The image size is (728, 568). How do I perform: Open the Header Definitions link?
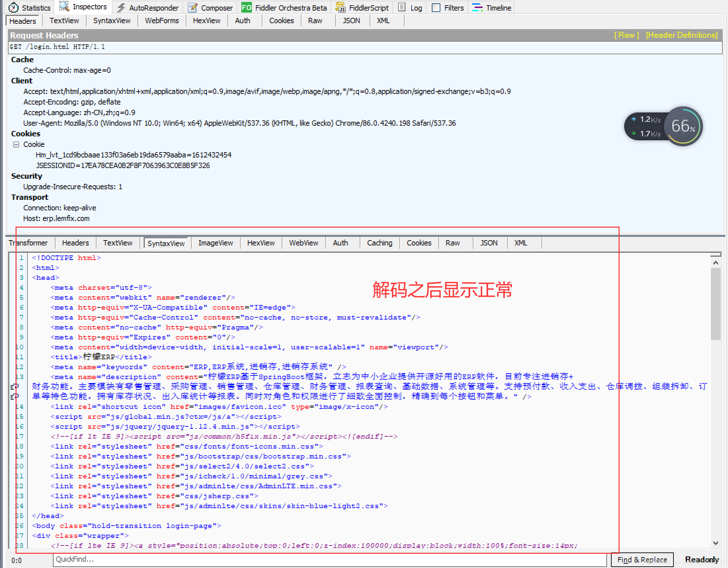[681, 35]
